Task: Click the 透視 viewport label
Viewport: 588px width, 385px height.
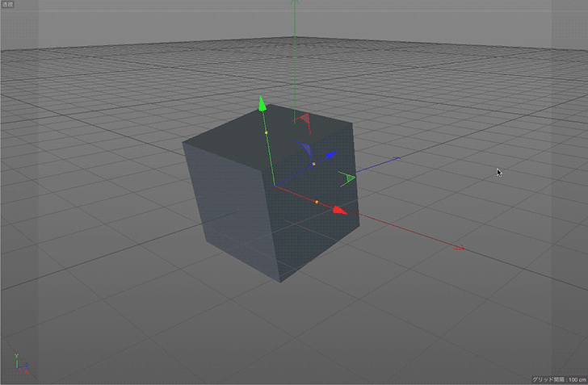Action: (7, 5)
